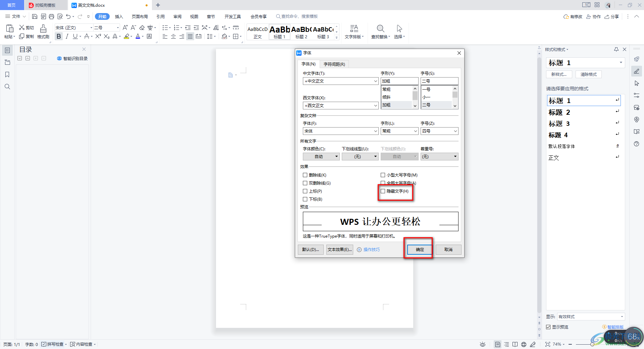Check the Hidden text (隐藏文字) checkbox
The width and height of the screenshot is (644, 349).
point(383,191)
